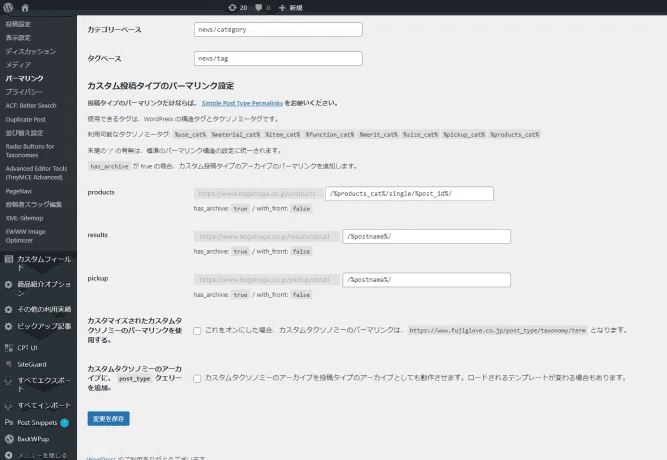Open Duplicate Post settings
The height and width of the screenshot is (460, 667).
tap(26, 120)
